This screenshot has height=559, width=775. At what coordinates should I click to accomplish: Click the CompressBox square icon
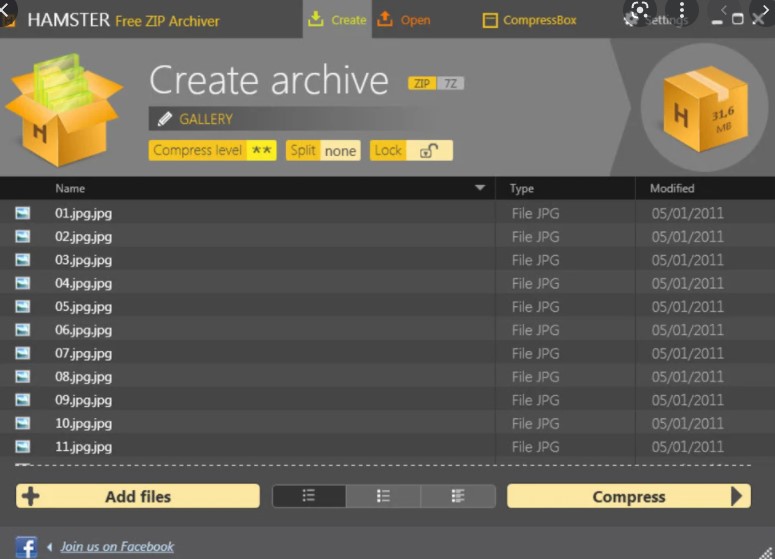pos(490,20)
